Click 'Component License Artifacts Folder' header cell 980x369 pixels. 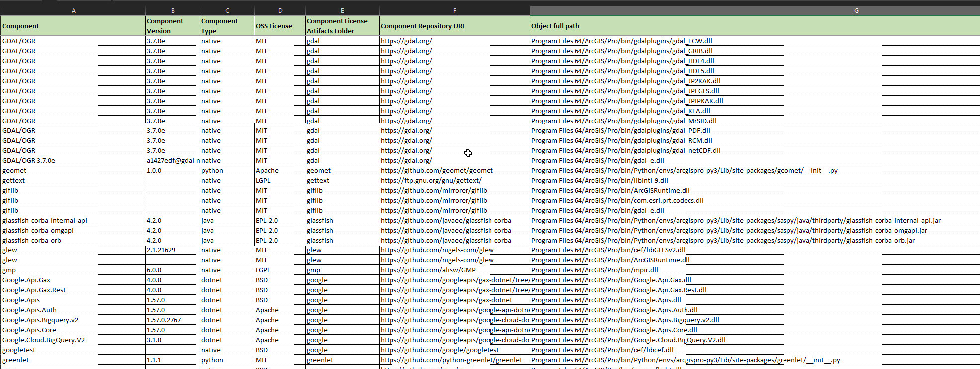[342, 26]
